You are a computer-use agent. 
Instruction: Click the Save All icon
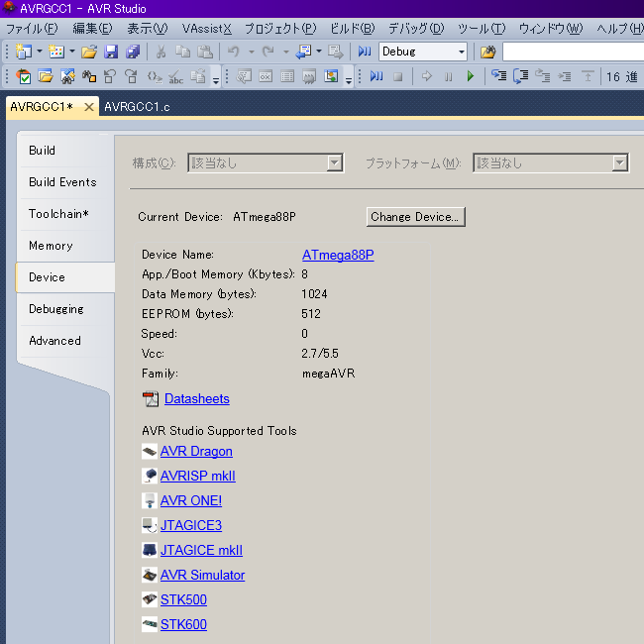(133, 52)
